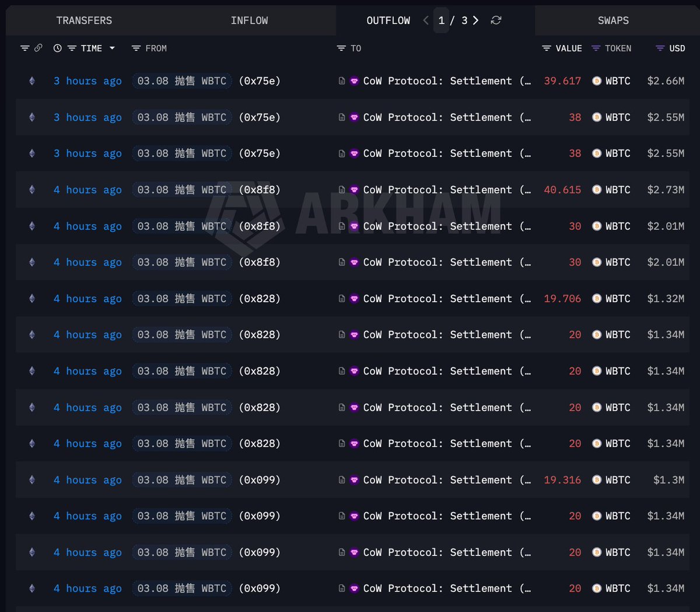Click contract document icon in first row
700x612 pixels.
coord(342,81)
